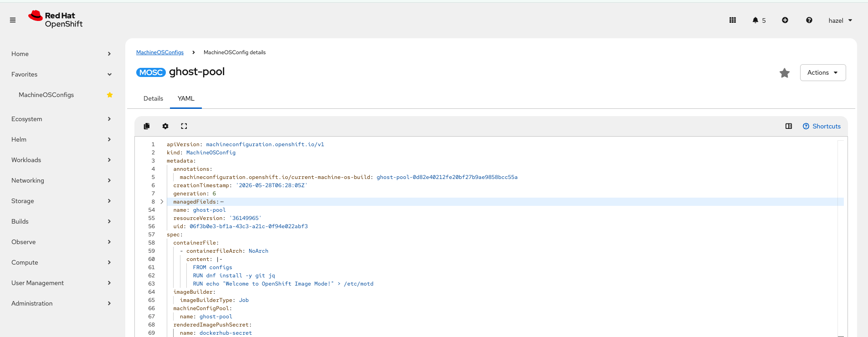This screenshot has width=868, height=337.
Task: Expand the Builds navigation section
Action: click(x=62, y=221)
